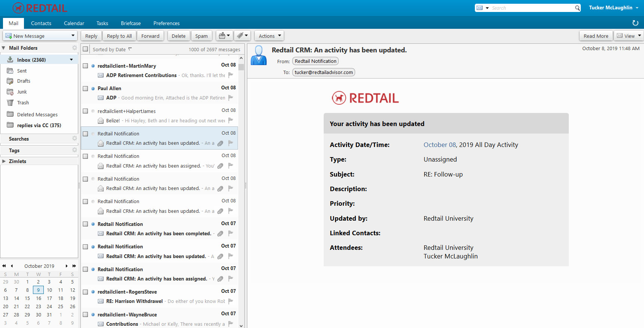
Task: Click the Inbox folder icon
Action: tap(10, 59)
